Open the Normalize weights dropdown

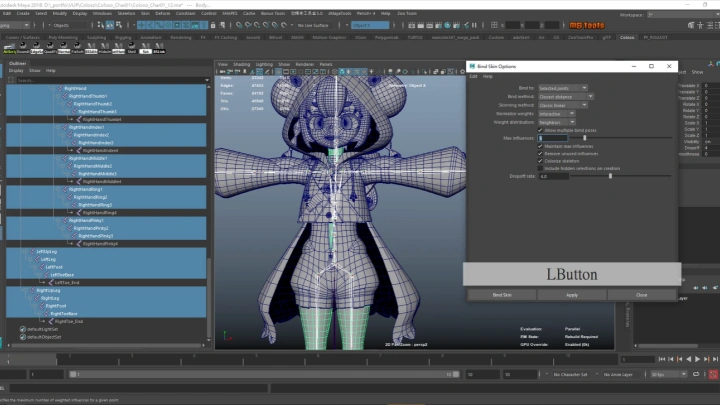[x=556, y=113]
